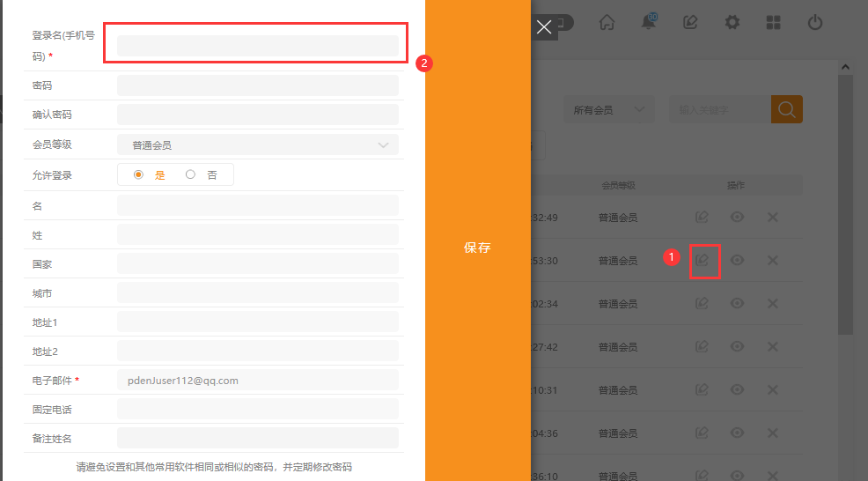
Task: Select 是 for 允许登录
Action: coord(139,174)
